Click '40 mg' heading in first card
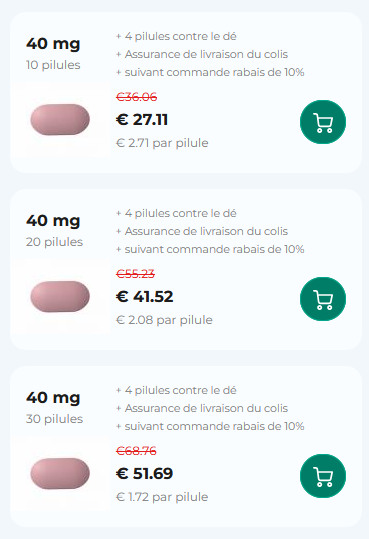This screenshot has width=369, height=539. 53,44
